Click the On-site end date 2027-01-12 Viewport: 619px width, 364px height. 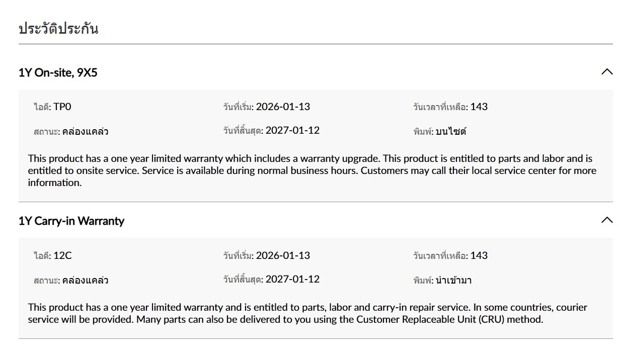tap(292, 130)
